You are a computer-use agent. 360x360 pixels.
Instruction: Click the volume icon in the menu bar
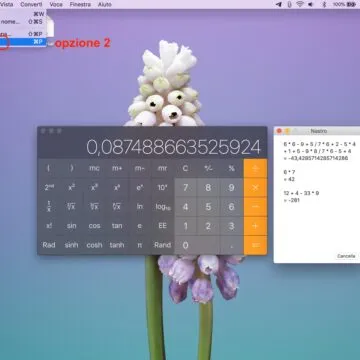coord(311,4)
